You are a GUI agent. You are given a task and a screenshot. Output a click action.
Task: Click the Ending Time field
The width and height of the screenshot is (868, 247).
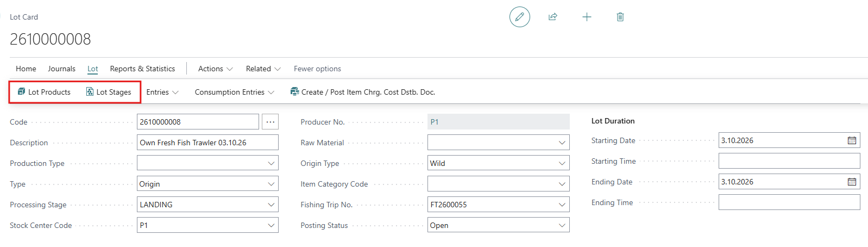pyautogui.click(x=789, y=202)
